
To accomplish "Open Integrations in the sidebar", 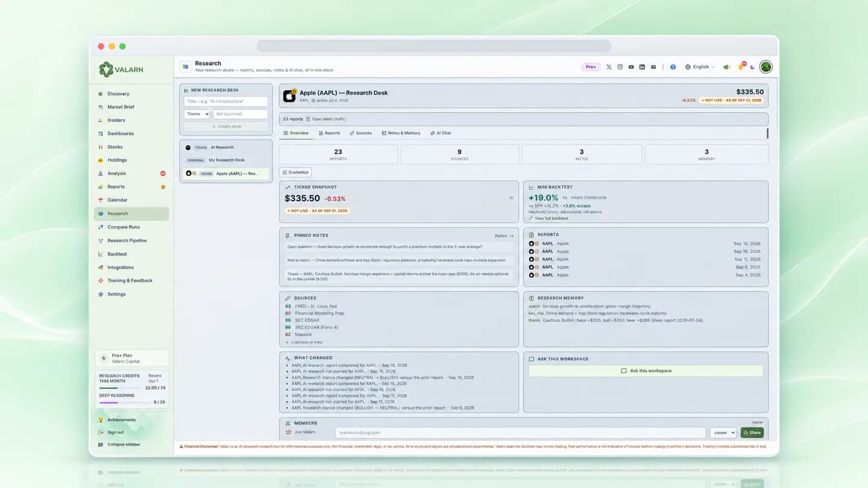I will (131, 267).
